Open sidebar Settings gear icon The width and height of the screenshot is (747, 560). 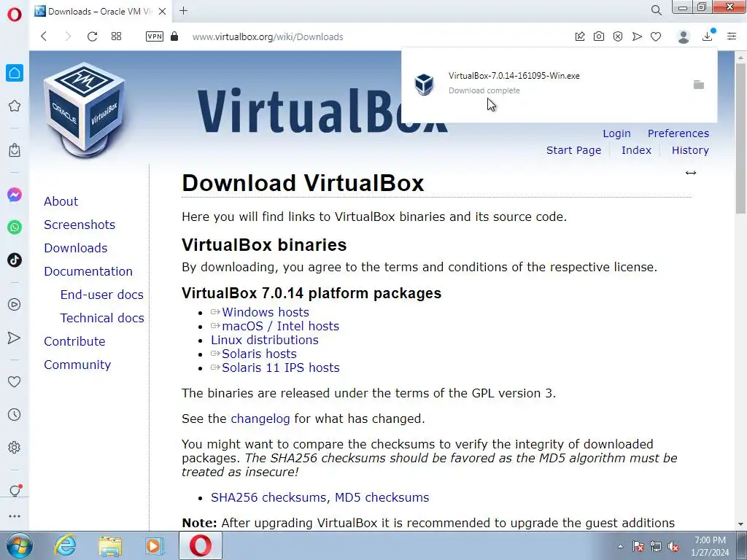[x=15, y=447]
